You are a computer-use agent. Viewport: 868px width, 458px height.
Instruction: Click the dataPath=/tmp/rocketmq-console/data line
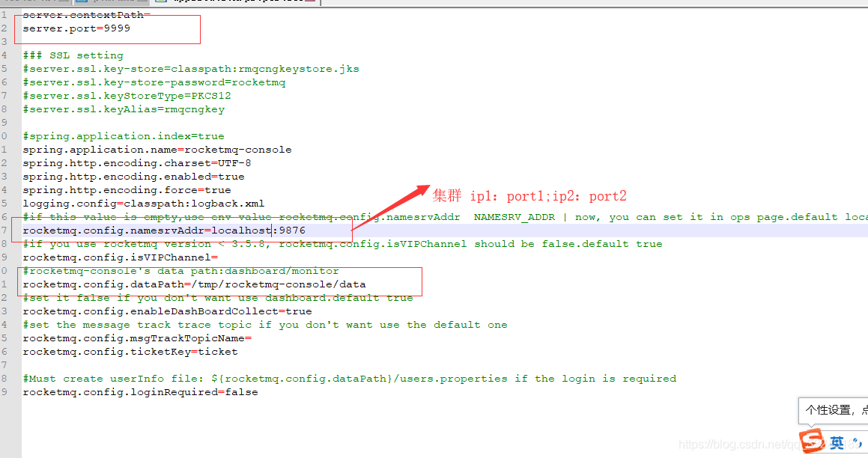pos(194,284)
